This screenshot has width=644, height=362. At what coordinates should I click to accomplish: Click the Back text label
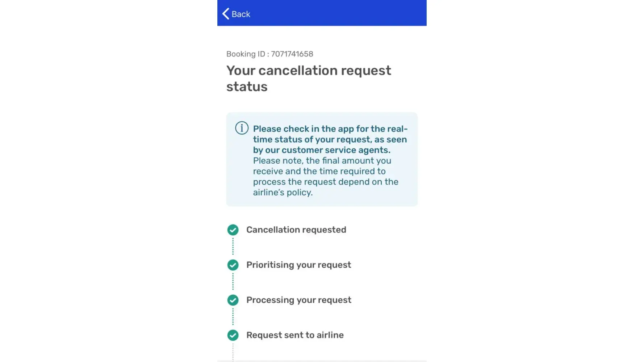241,14
